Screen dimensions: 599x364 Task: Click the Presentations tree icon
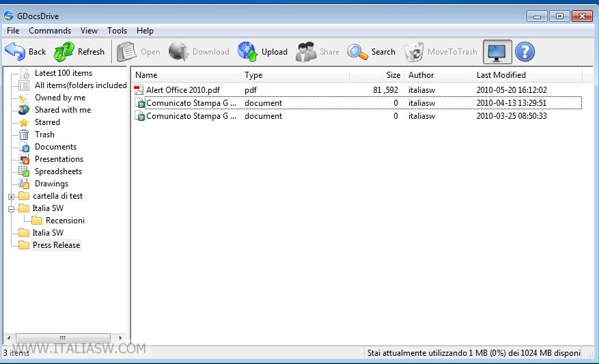tap(24, 159)
